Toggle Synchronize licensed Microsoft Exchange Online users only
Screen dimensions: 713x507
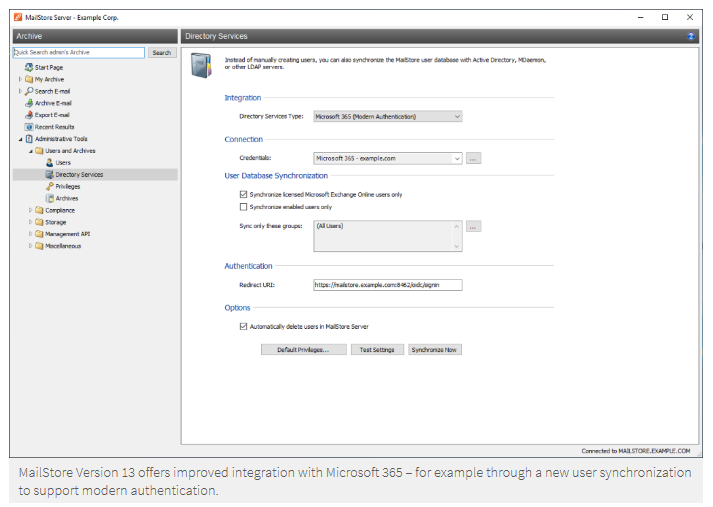click(243, 194)
